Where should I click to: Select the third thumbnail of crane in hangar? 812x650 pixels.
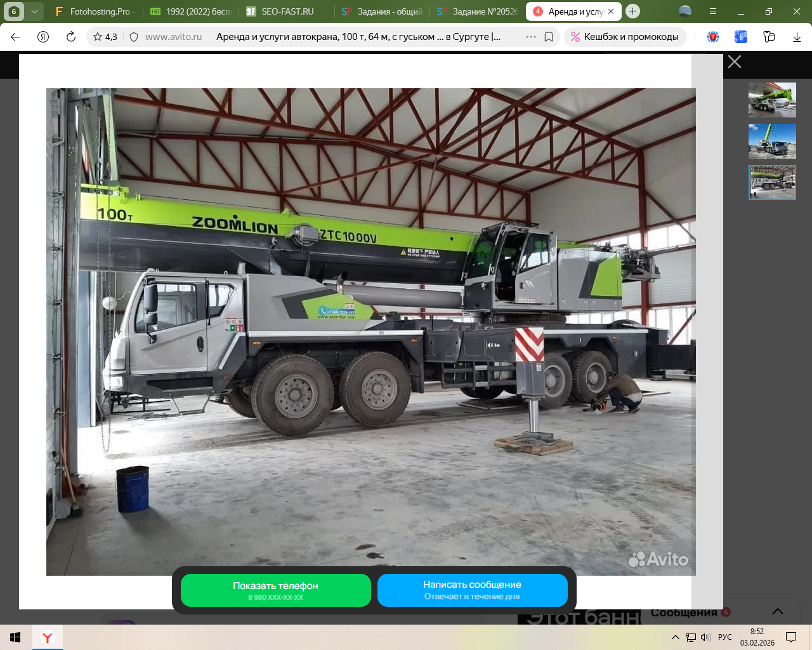[772, 183]
